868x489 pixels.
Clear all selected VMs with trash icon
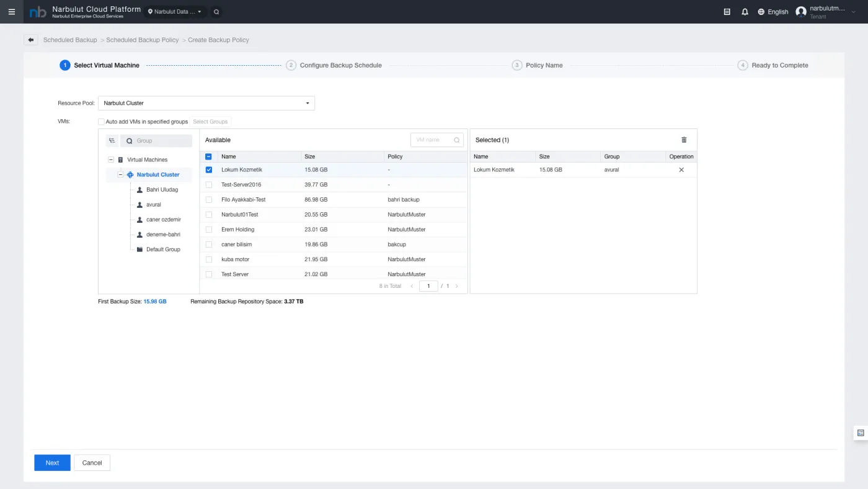684,140
